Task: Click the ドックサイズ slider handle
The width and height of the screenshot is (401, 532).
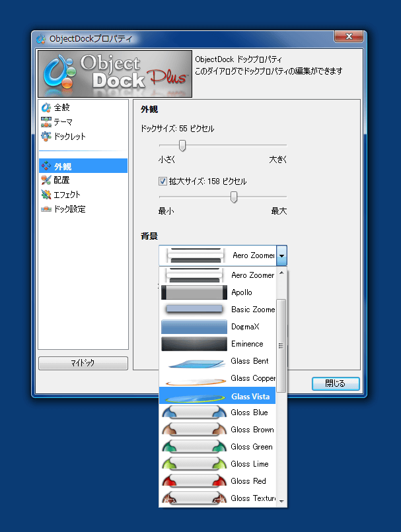Action: 182,145
